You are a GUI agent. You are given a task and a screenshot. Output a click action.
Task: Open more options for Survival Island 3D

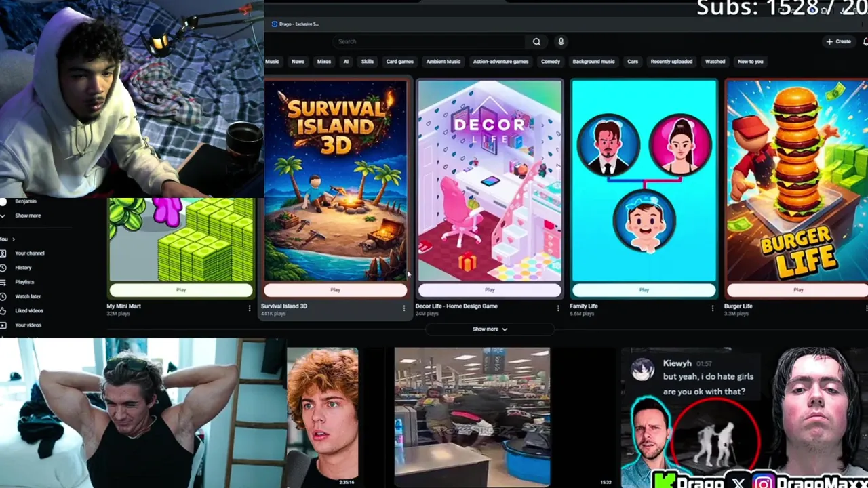[403, 308]
